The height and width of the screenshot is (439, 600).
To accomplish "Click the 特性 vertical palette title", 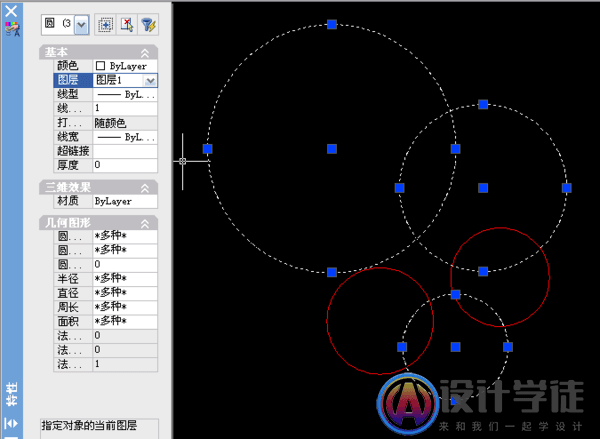I will (x=12, y=394).
